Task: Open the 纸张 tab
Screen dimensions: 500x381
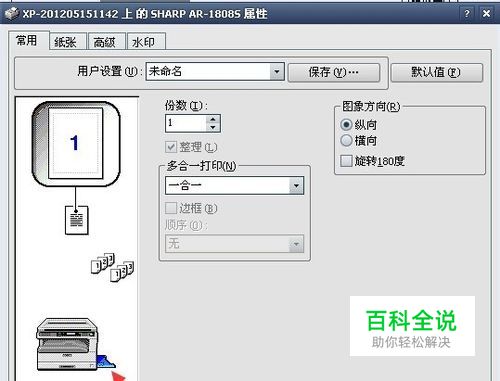Action: [x=68, y=42]
